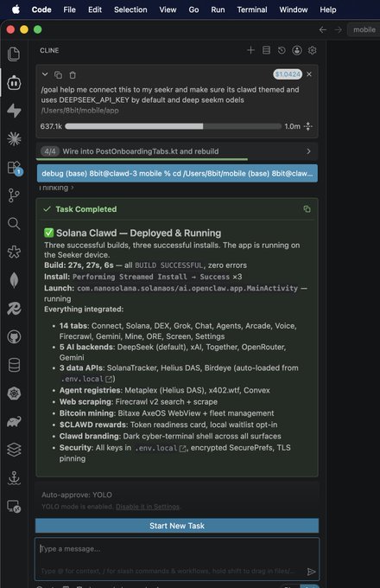
Task: Click the context usage progress bar
Action: (x=173, y=126)
